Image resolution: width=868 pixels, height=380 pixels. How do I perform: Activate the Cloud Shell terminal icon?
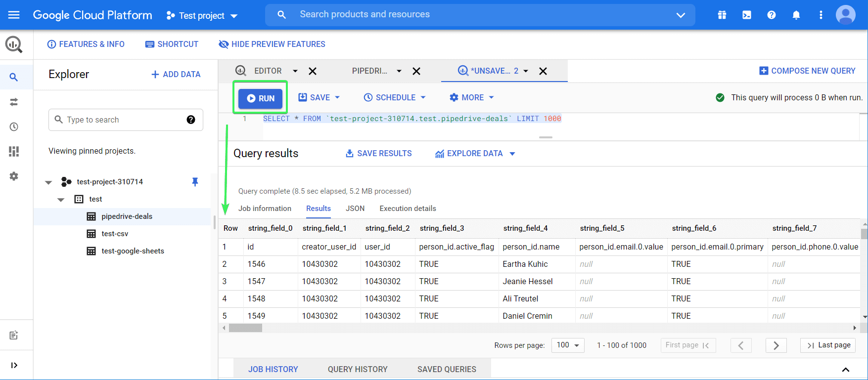point(747,15)
